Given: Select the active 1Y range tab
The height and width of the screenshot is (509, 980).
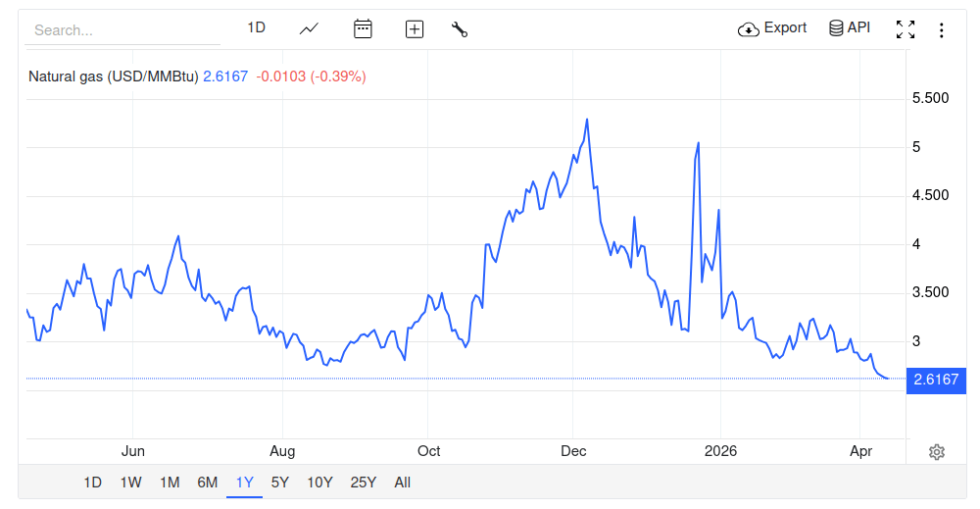Looking at the screenshot, I should click(x=244, y=483).
